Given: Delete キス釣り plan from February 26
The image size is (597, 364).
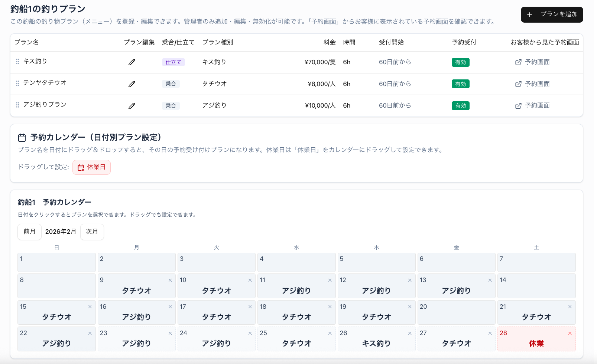Looking at the screenshot, I should [x=410, y=333].
